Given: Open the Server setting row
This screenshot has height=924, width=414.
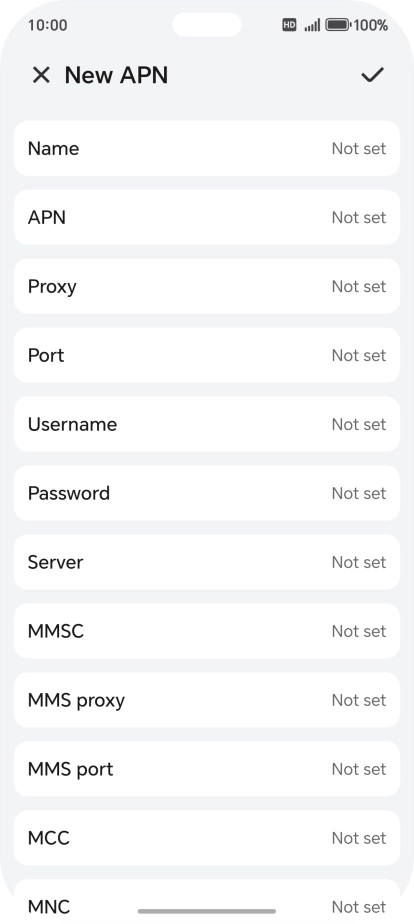Looking at the screenshot, I should [207, 562].
